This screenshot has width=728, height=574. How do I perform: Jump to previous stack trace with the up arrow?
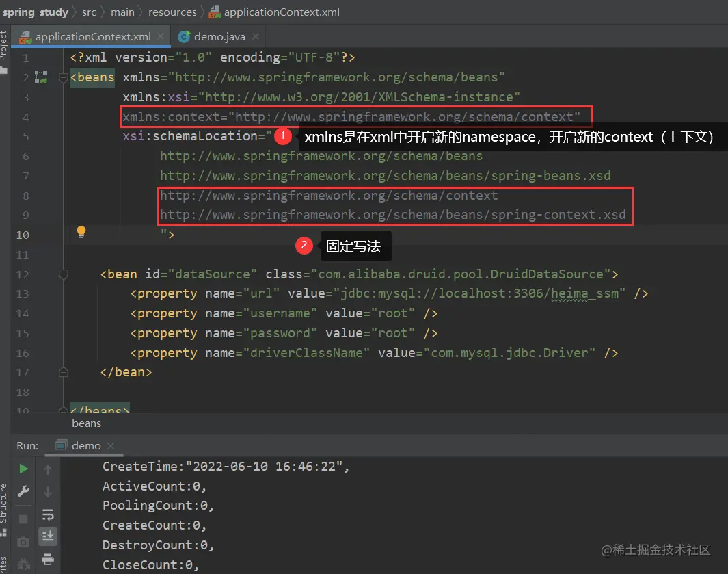pyautogui.click(x=48, y=470)
